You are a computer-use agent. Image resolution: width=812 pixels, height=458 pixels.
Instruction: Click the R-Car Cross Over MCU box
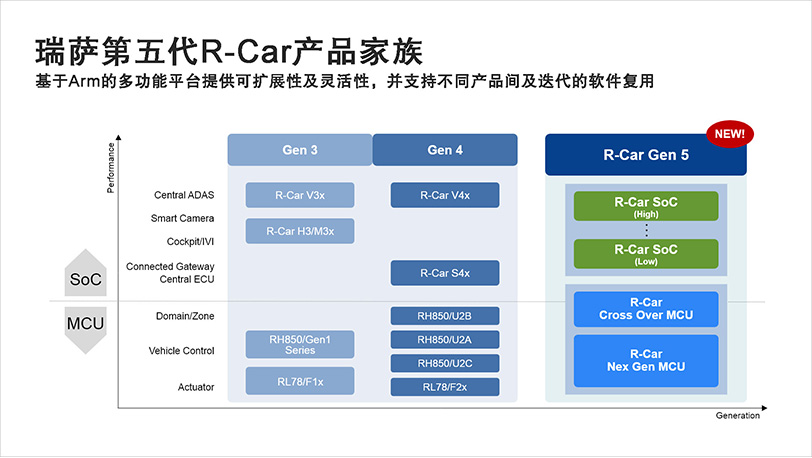tap(646, 309)
